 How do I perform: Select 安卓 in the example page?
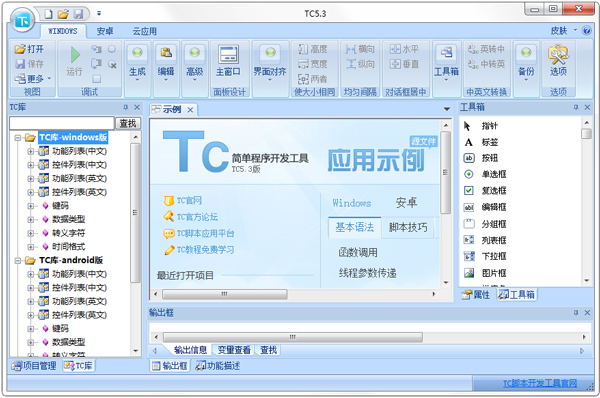coord(406,202)
